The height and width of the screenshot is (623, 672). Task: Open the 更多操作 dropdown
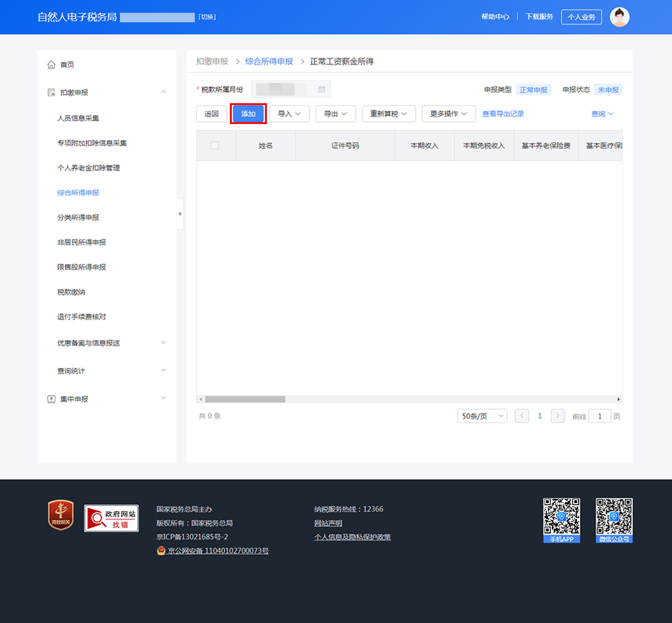[x=448, y=114]
